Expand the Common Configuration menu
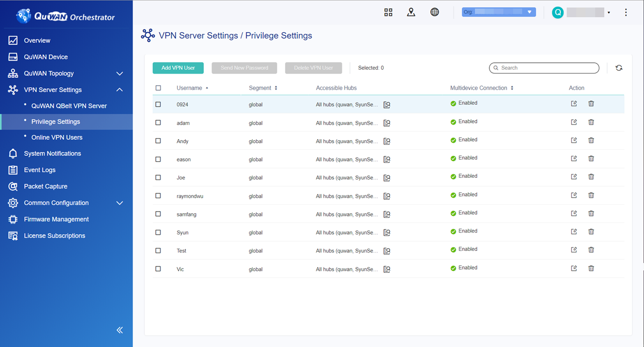The width and height of the screenshot is (644, 347). 56,203
